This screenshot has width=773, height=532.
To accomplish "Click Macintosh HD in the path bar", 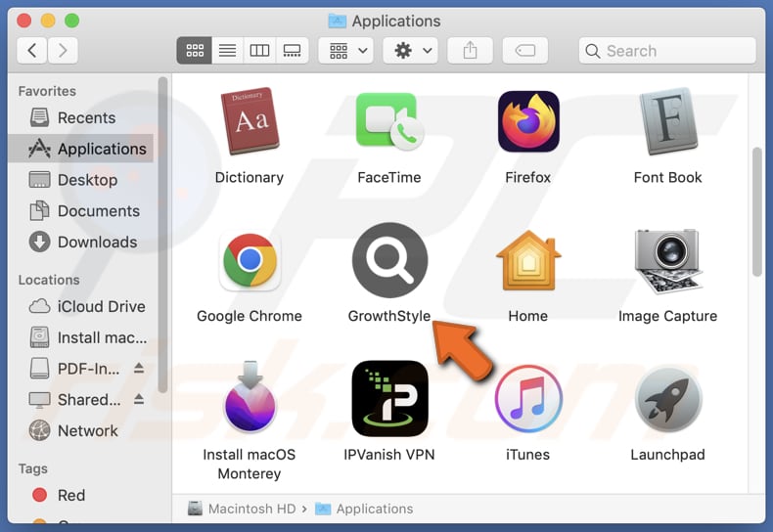I will (x=242, y=509).
